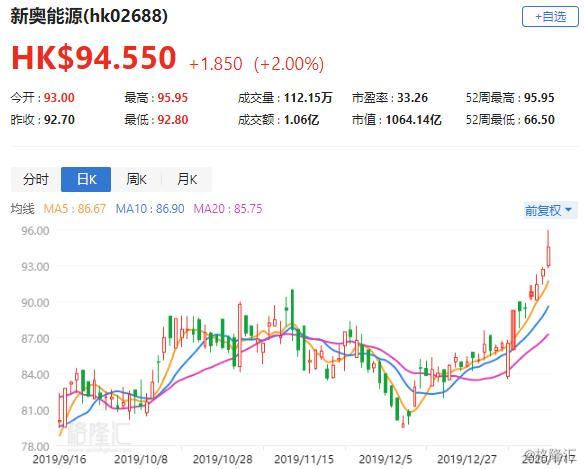Click the 2019/10/28 axis date label
Screen dimensions: 584x469
[x=223, y=459]
